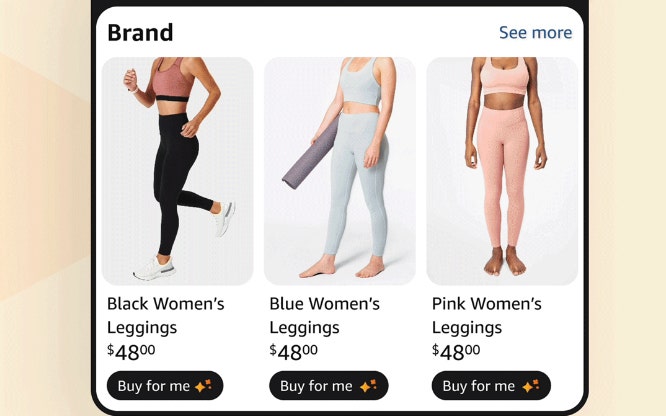Click sparkle icon on Black Leggings buy button

click(203, 386)
